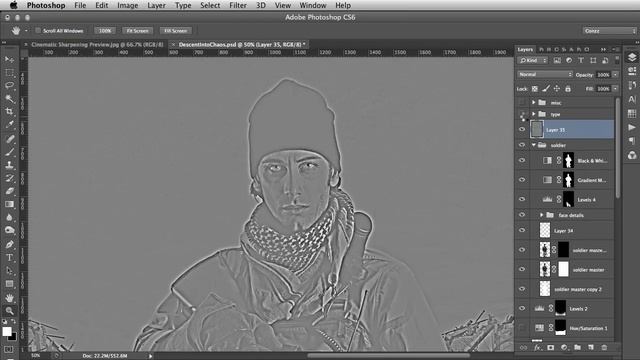Select the Hand tool in toolbox
The height and width of the screenshot is (360, 640).
(9, 298)
